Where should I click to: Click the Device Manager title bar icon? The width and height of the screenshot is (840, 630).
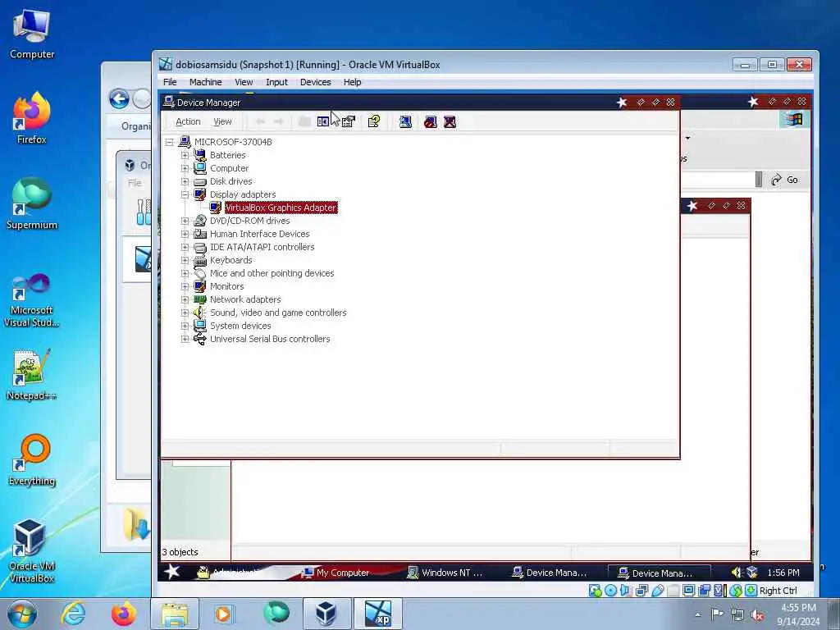169,102
